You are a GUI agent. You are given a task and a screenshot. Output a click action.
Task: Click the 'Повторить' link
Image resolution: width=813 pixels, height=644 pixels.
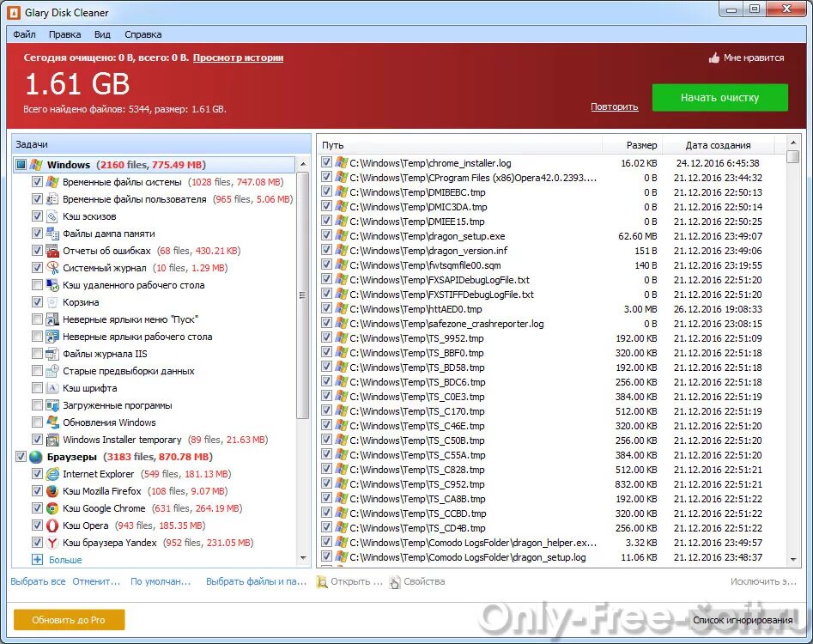615,106
